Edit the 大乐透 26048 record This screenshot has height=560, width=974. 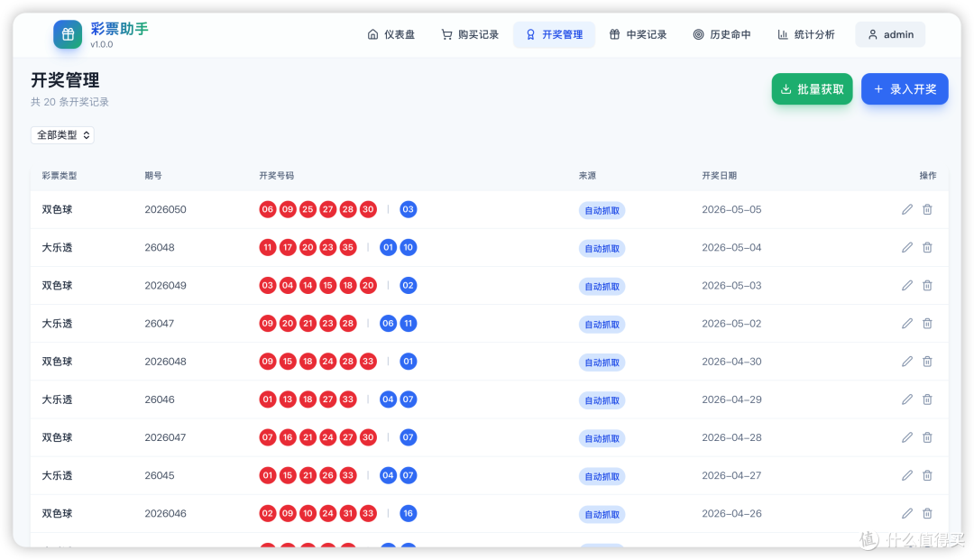click(x=907, y=248)
